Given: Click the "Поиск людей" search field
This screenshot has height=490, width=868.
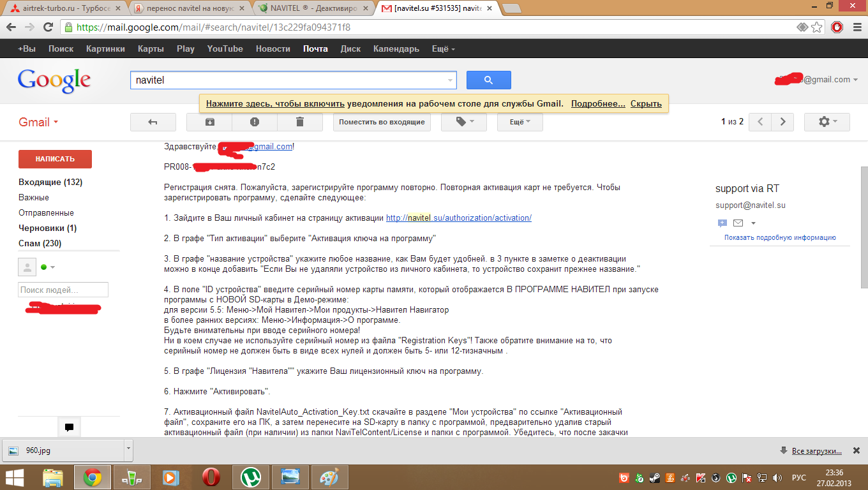Looking at the screenshot, I should pos(63,290).
